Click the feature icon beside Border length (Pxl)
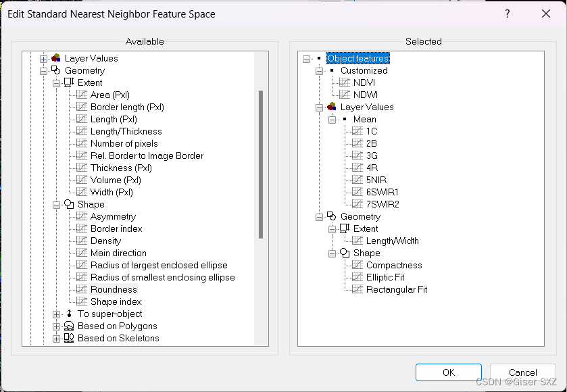 tap(82, 107)
